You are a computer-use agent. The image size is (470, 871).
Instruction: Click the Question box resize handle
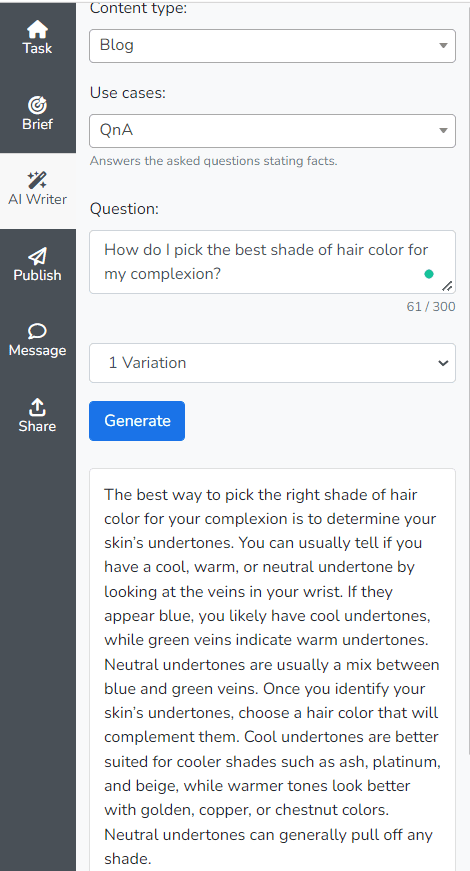[x=447, y=286]
